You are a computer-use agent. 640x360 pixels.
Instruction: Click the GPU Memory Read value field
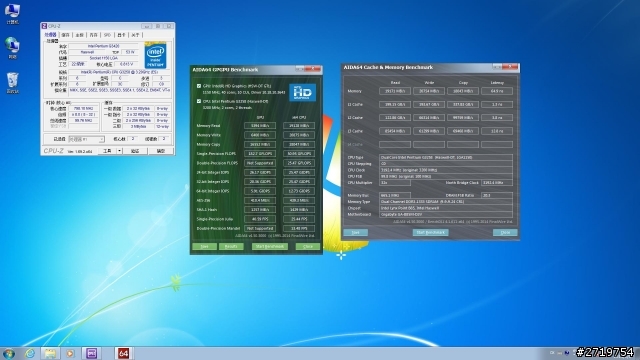click(260, 126)
